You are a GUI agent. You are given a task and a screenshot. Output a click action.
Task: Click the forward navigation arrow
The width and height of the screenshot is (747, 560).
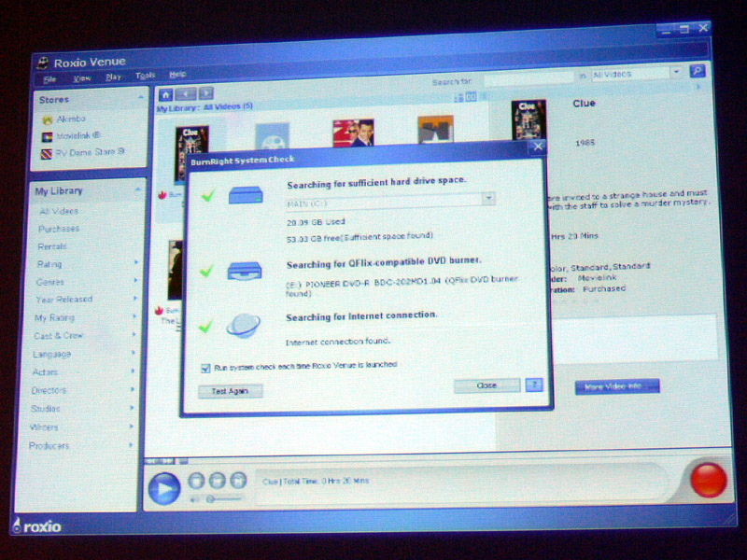205,94
